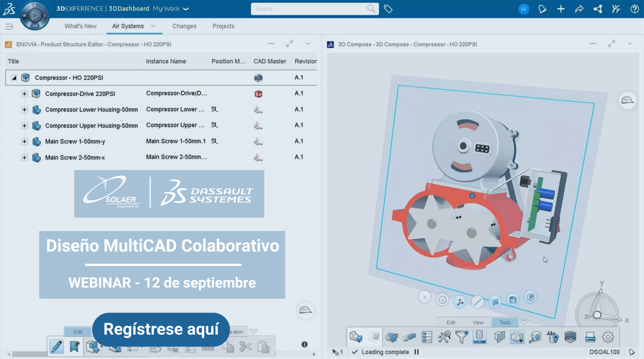Toggle the heart favorite near the Tools tab
Image resolution: width=644 pixels, height=359 pixels.
pyautogui.click(x=524, y=322)
